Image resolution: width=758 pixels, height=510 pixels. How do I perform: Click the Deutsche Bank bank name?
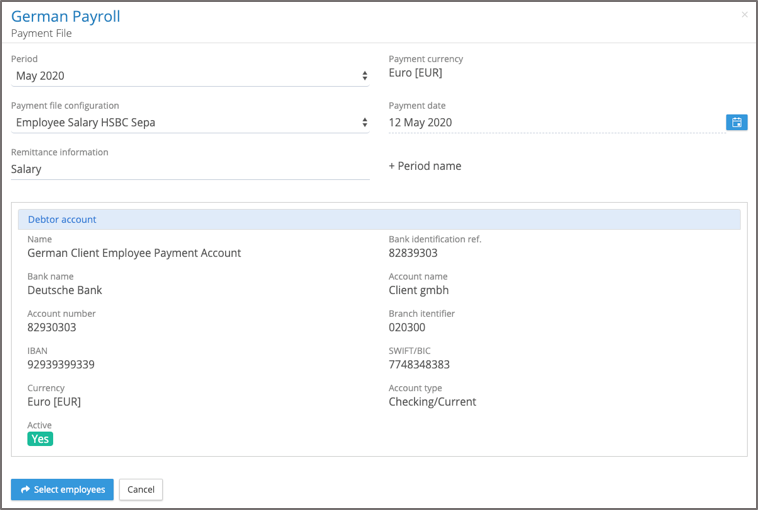(x=65, y=291)
